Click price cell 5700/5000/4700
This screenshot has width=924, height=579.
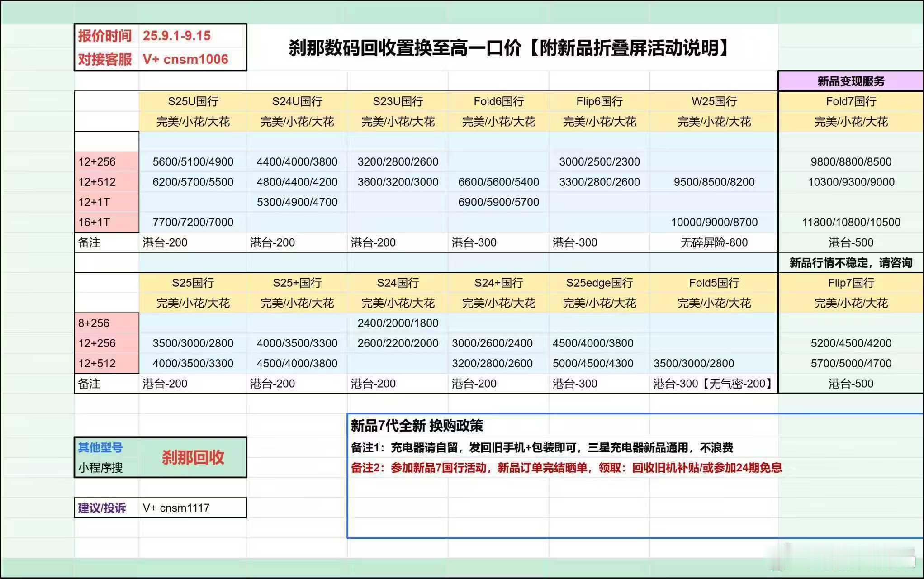click(851, 363)
